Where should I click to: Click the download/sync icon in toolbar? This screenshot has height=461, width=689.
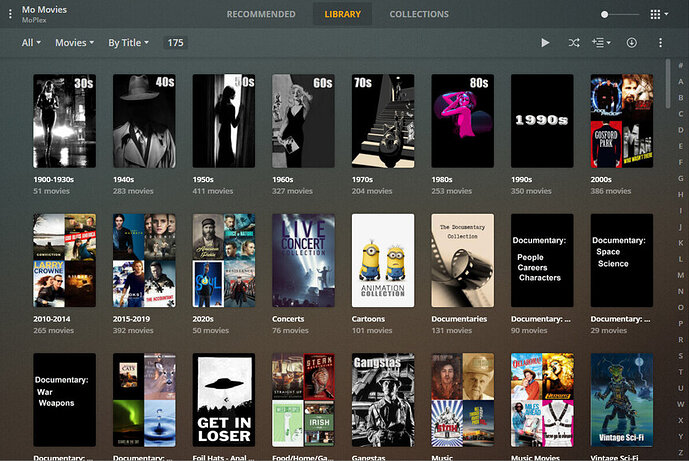coord(631,43)
